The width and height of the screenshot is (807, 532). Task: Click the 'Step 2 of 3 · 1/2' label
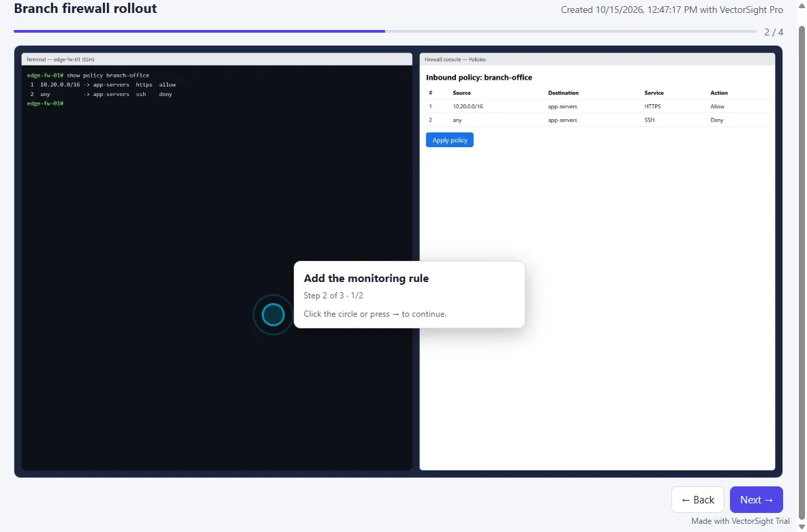pyautogui.click(x=333, y=296)
